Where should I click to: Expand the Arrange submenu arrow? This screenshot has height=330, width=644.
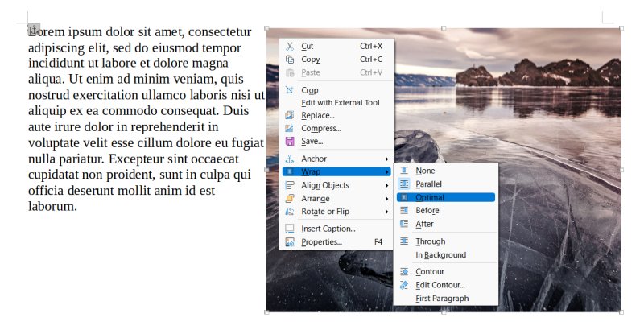point(386,199)
